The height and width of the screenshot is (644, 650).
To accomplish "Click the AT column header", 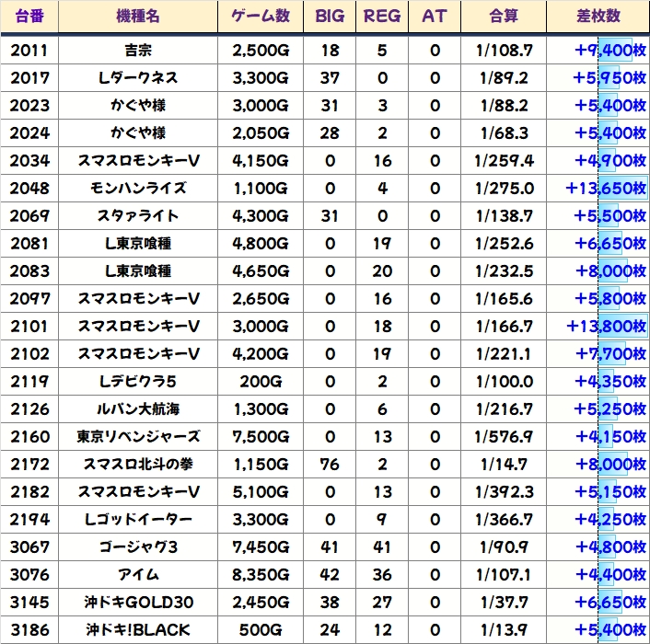I will coord(435,17).
